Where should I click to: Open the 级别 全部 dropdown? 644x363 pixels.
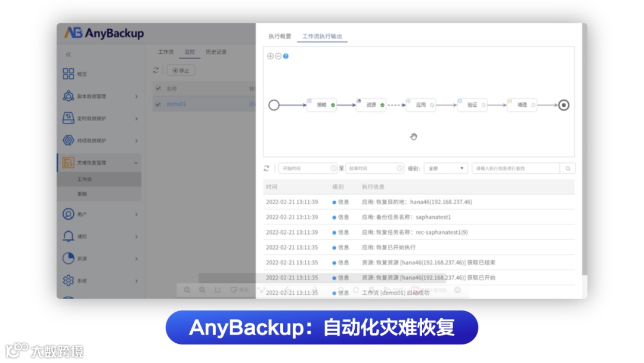pyautogui.click(x=445, y=168)
